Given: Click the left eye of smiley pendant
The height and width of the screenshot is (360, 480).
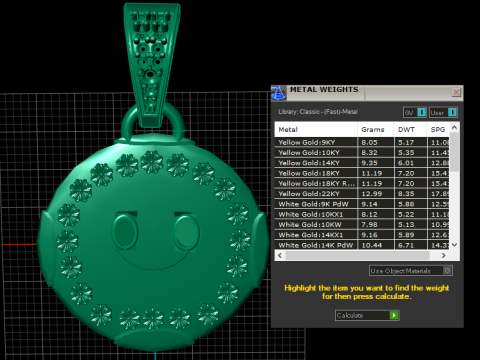Looking at the screenshot, I should coord(125,231).
